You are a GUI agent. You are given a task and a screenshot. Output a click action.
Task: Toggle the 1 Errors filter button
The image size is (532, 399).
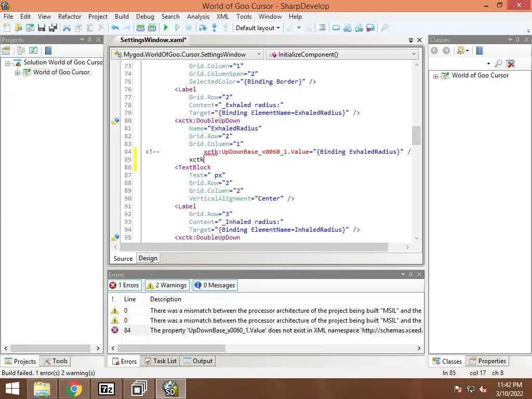point(125,285)
